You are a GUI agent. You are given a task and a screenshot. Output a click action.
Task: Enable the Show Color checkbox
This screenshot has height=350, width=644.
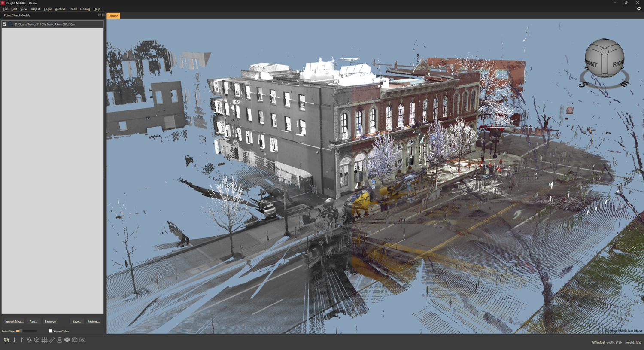[x=50, y=331]
